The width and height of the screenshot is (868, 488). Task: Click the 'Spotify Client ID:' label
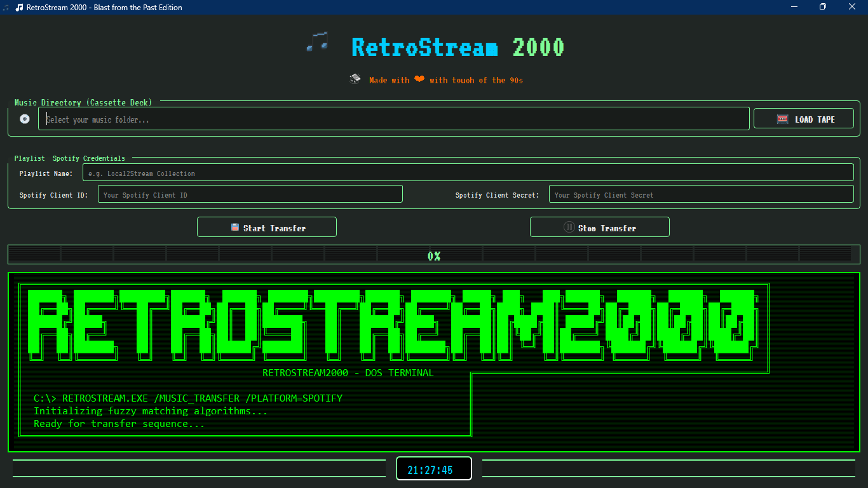coord(53,195)
